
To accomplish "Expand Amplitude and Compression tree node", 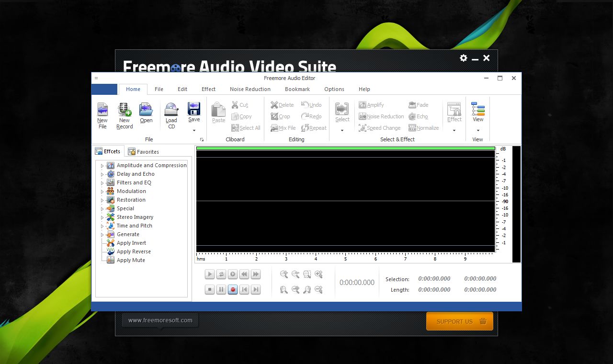I will click(x=102, y=166).
